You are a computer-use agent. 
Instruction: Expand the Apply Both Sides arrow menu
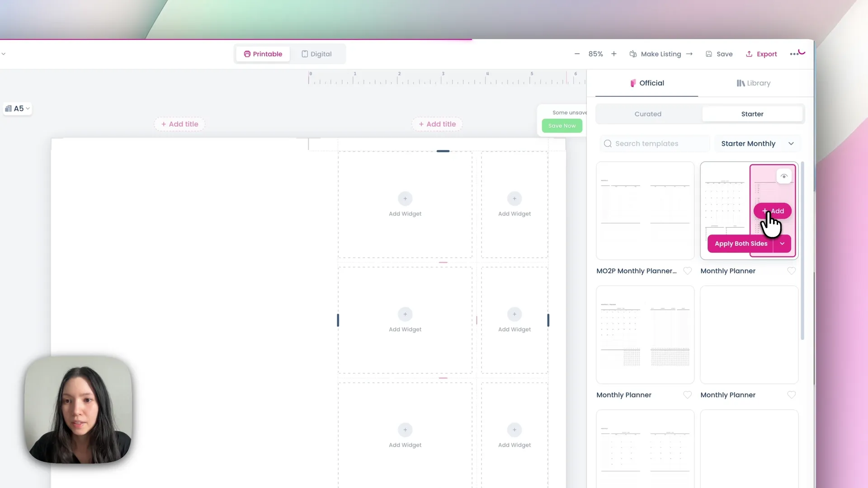click(x=782, y=244)
